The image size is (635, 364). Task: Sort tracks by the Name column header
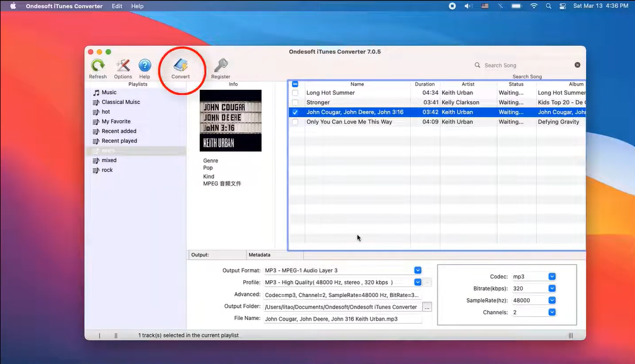point(357,84)
